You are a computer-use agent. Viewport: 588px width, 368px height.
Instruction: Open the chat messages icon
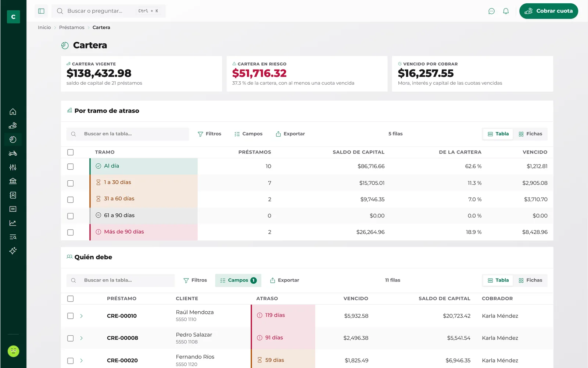491,11
